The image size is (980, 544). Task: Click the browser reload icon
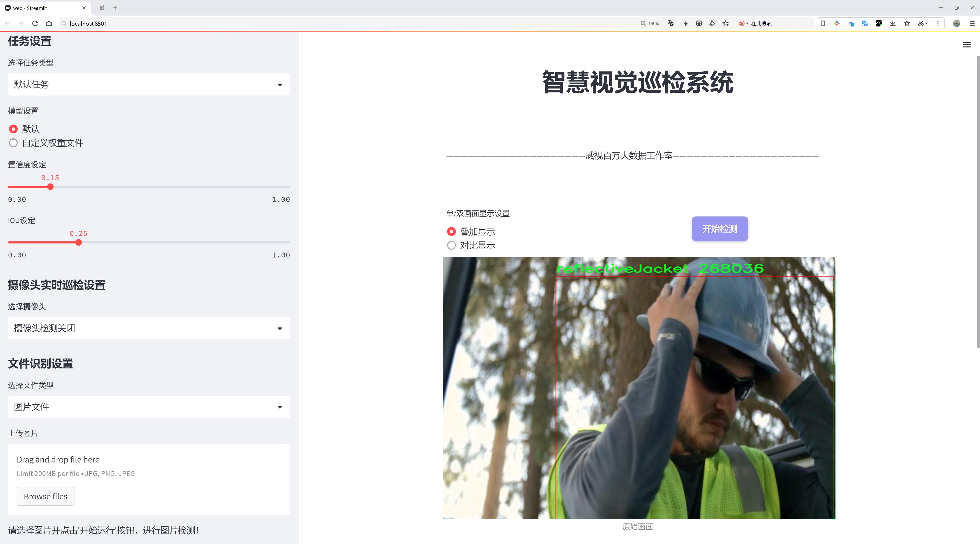coord(35,24)
